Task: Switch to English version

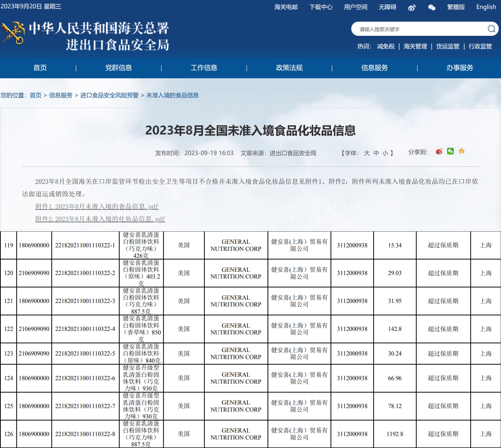Action: pyautogui.click(x=486, y=7)
